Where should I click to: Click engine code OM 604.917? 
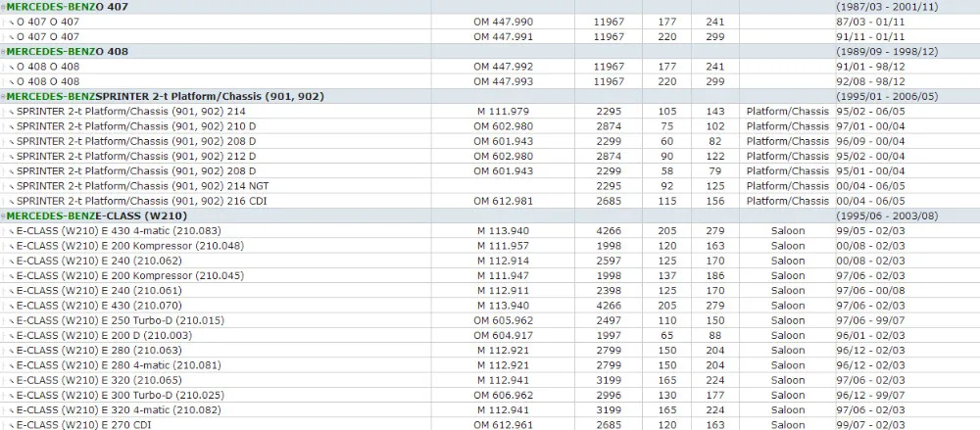(503, 336)
